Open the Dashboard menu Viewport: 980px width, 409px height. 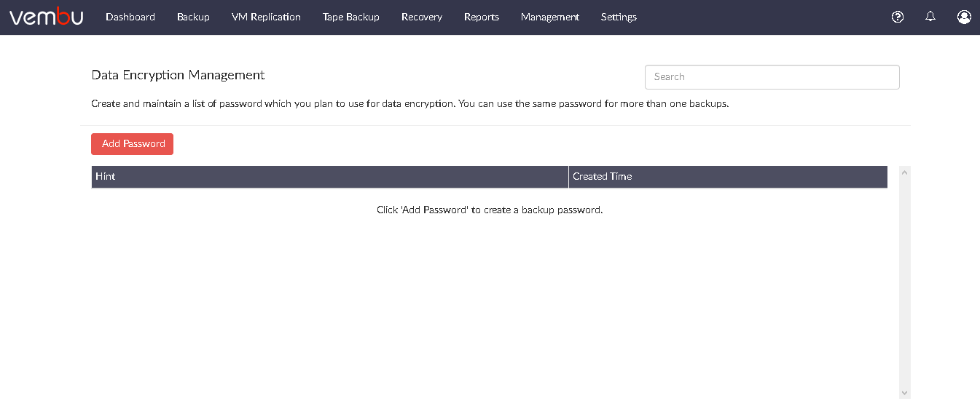pyautogui.click(x=130, y=17)
